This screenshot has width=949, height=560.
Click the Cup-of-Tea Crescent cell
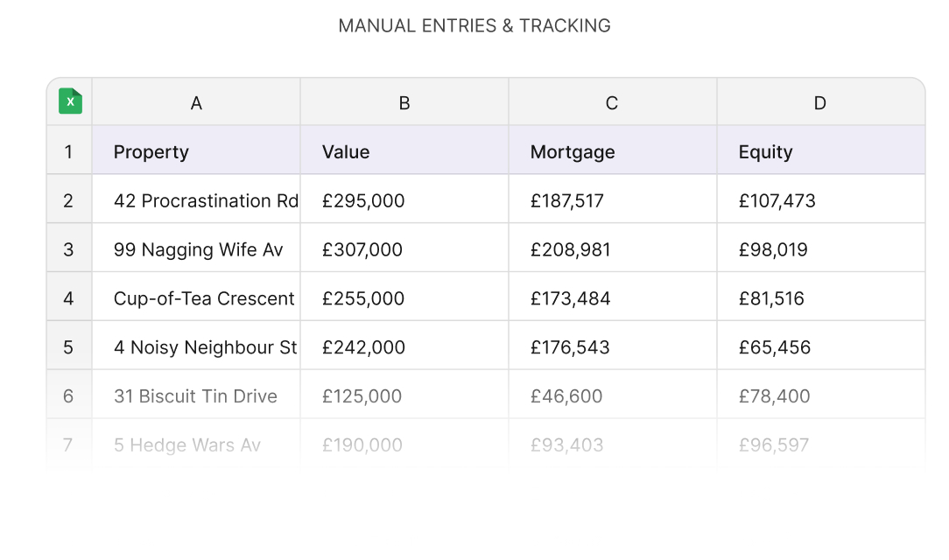pos(204,299)
